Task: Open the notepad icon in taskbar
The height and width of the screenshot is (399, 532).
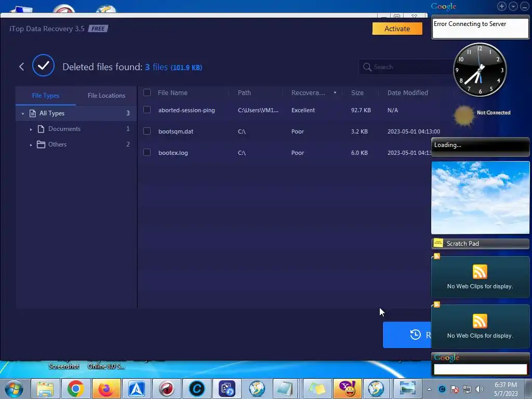Action: 284,389
